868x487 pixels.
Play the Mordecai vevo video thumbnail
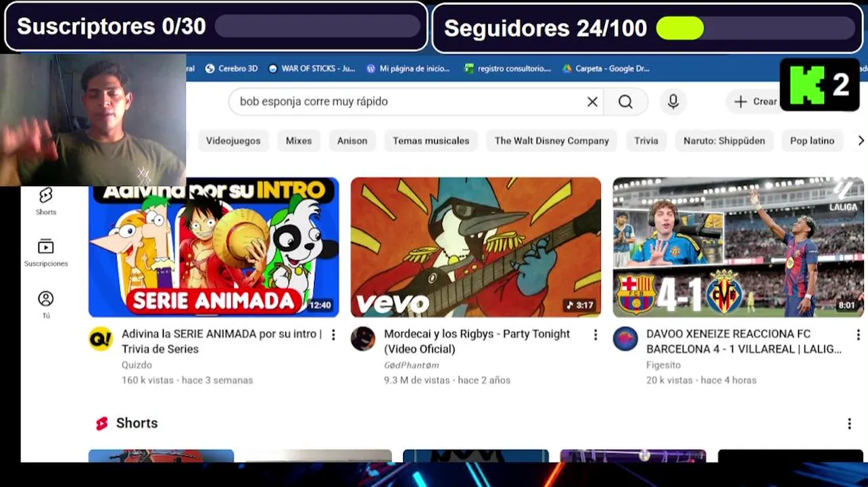(475, 247)
